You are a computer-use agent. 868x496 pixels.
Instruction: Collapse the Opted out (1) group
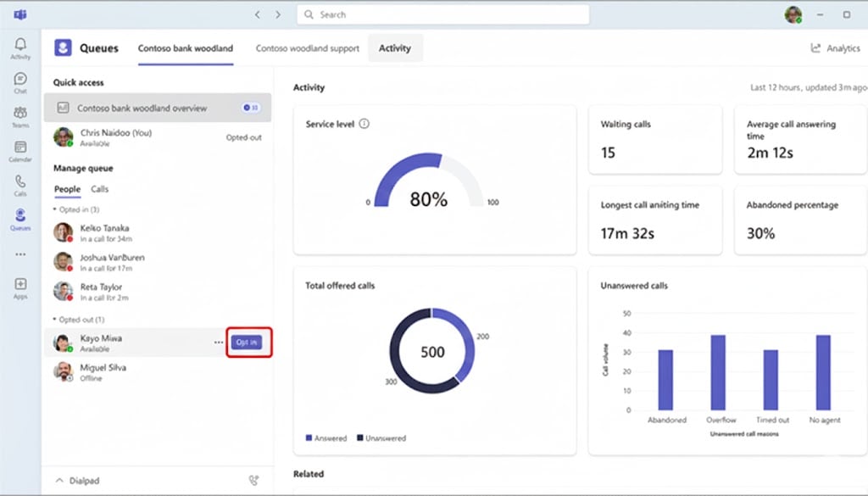point(53,318)
